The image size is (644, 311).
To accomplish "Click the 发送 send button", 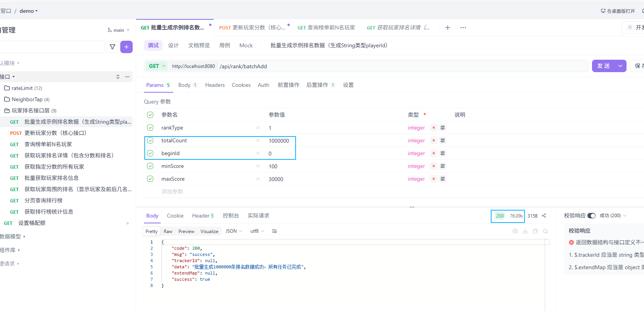I will [x=603, y=66].
